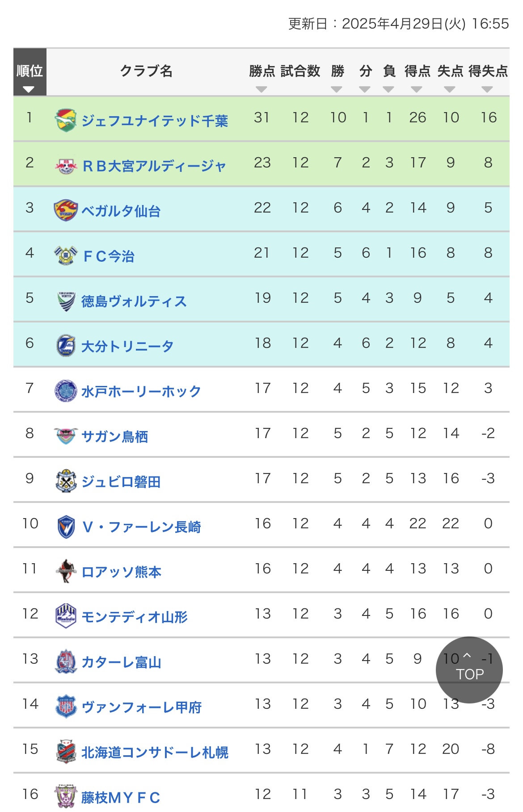The width and height of the screenshot is (523, 812).
Task: Open モンテディオ山形 team link
Action: [135, 616]
